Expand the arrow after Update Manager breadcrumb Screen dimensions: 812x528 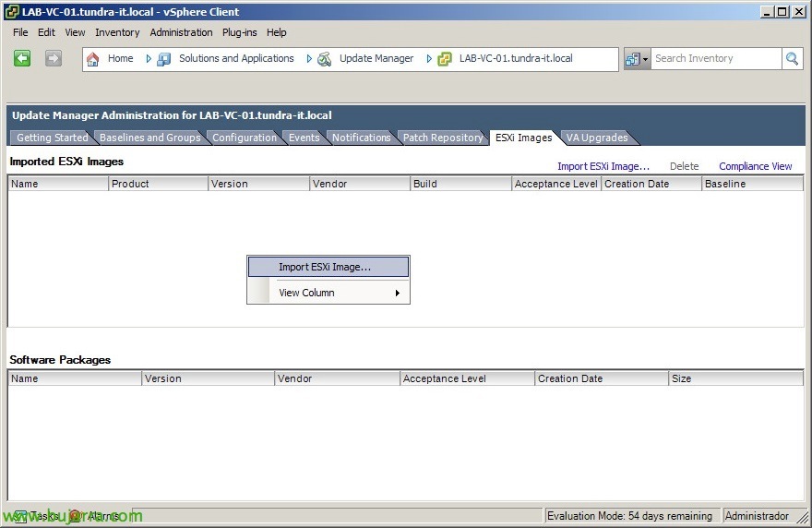[x=429, y=58]
